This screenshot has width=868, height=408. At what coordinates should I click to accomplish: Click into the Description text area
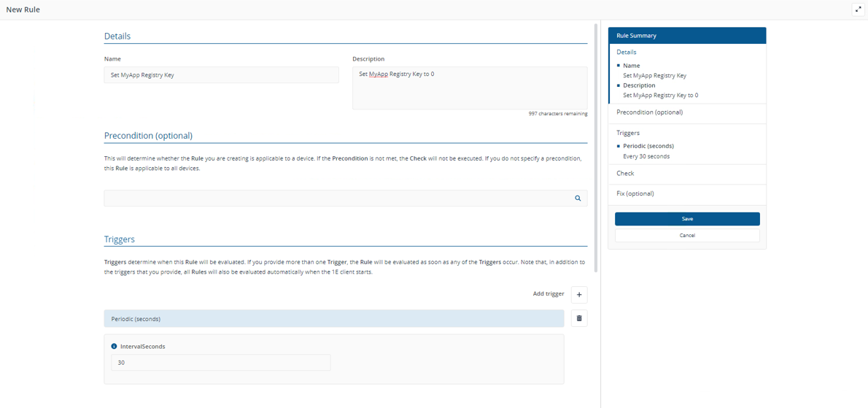[469, 88]
